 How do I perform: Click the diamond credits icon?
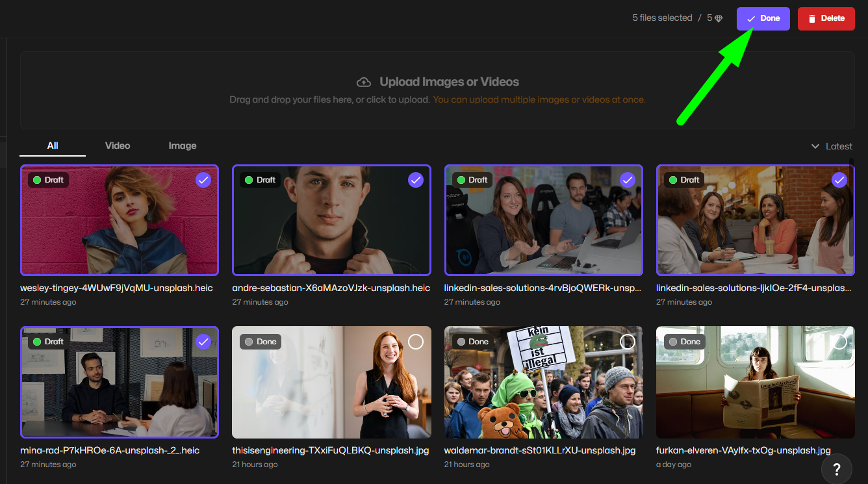(x=719, y=19)
